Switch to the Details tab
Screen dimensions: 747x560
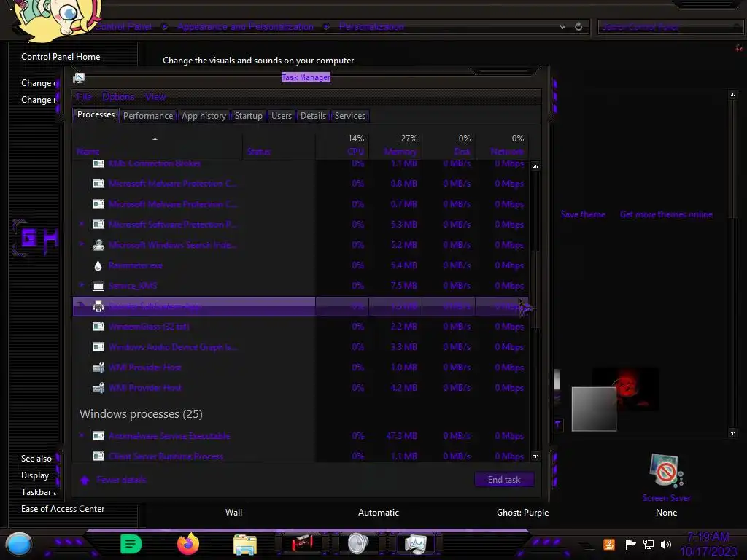click(314, 116)
